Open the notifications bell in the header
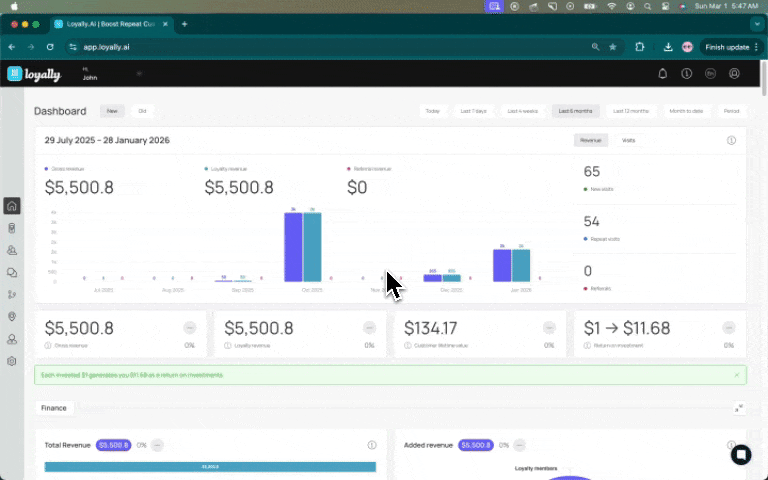This screenshot has width=768, height=480. [662, 74]
